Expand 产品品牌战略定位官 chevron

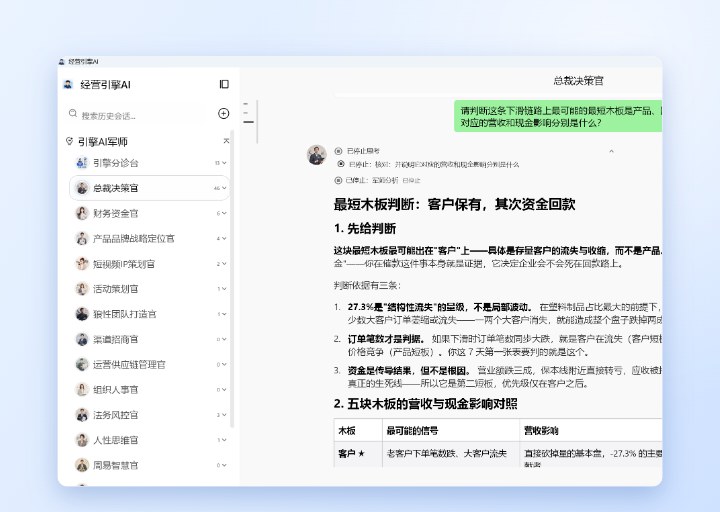click(x=224, y=238)
